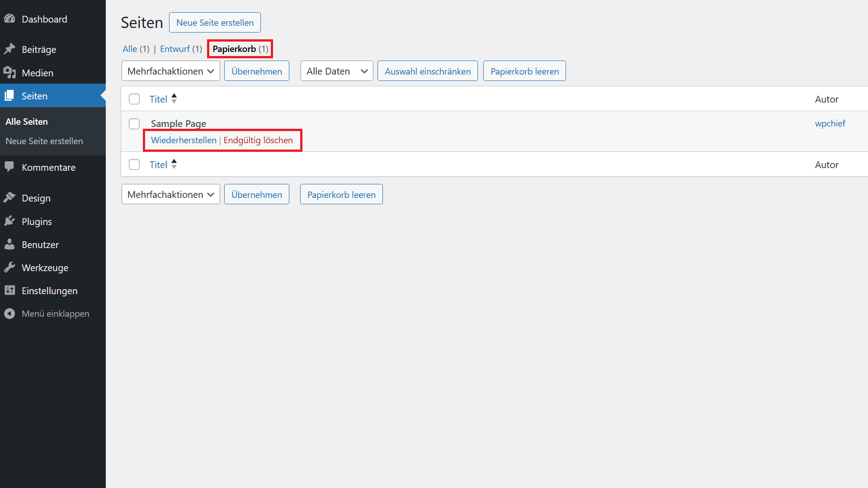Click the Einstellungen sliders icon
The width and height of the screenshot is (868, 488).
tap(9, 290)
